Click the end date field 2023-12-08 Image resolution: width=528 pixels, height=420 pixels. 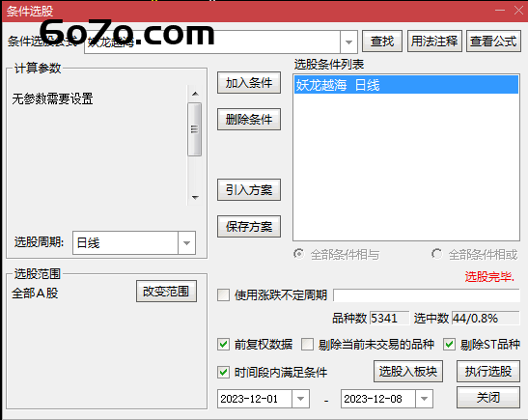pos(378,399)
